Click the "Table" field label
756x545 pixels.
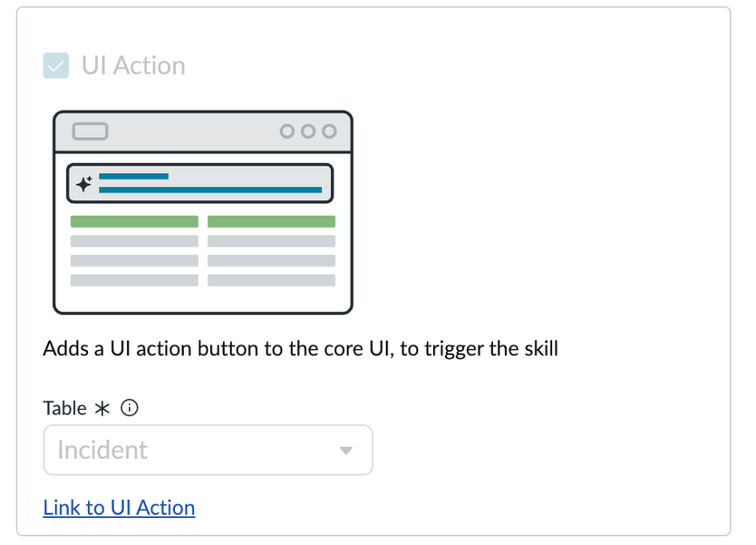coord(65,409)
